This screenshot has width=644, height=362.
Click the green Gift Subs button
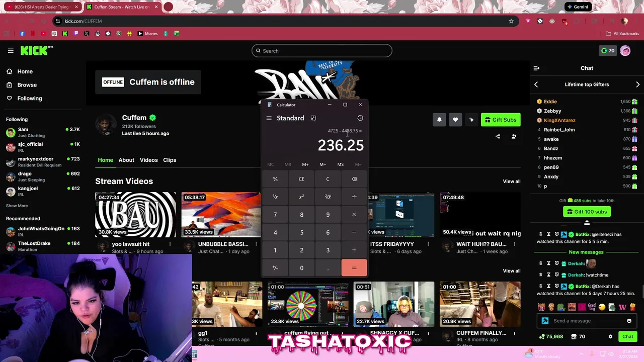coord(501,120)
